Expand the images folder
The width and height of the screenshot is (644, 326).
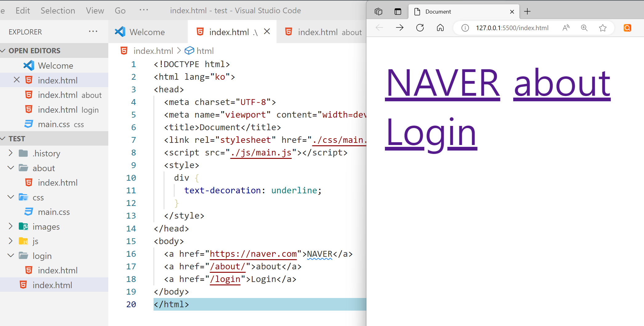point(11,226)
